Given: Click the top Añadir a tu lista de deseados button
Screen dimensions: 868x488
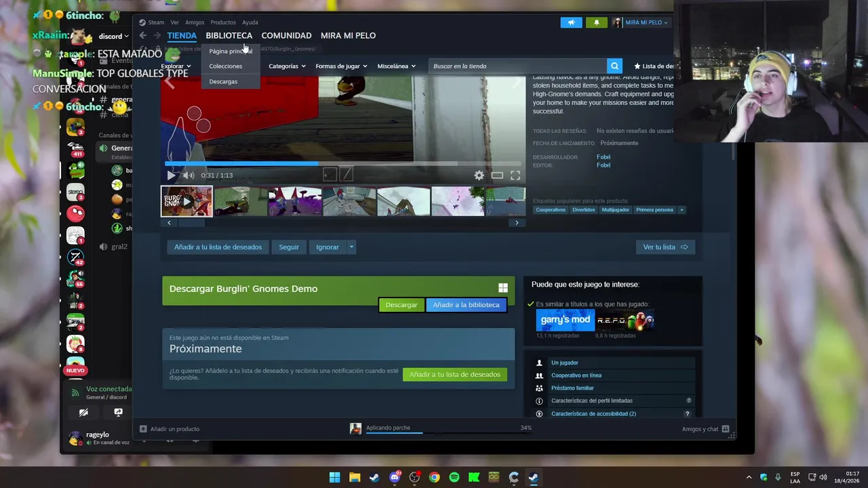Looking at the screenshot, I should point(218,247).
